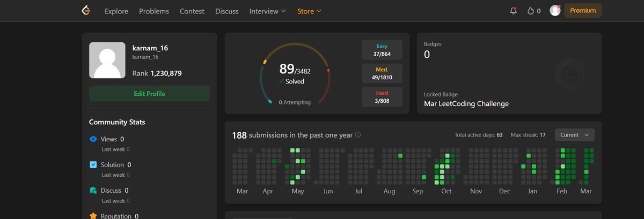644x219 pixels.
Task: Click the Total active days: 63 label
Action: click(x=478, y=135)
